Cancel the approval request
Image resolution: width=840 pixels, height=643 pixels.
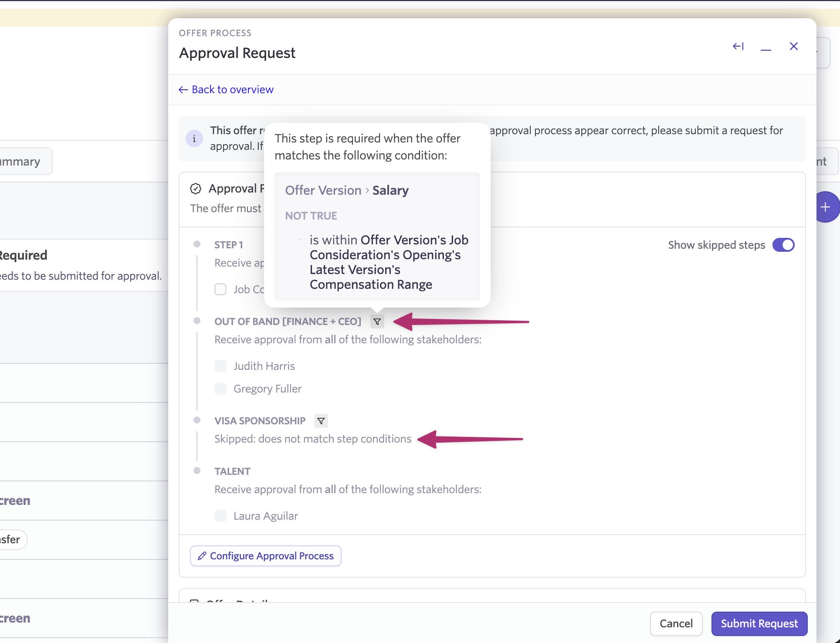676,623
